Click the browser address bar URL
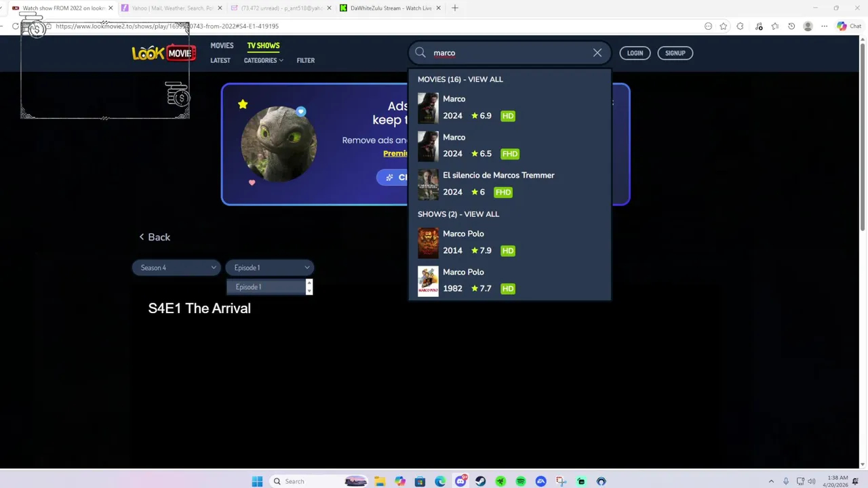The image size is (868, 488). pos(167,26)
